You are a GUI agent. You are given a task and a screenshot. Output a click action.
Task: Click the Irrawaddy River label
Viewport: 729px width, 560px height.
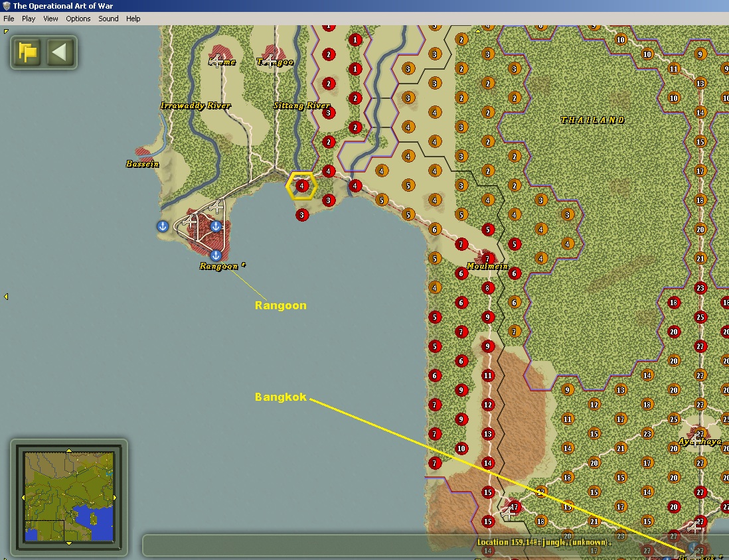click(195, 105)
